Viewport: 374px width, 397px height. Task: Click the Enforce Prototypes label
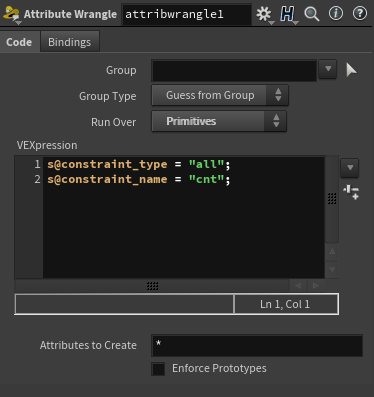coord(219,368)
